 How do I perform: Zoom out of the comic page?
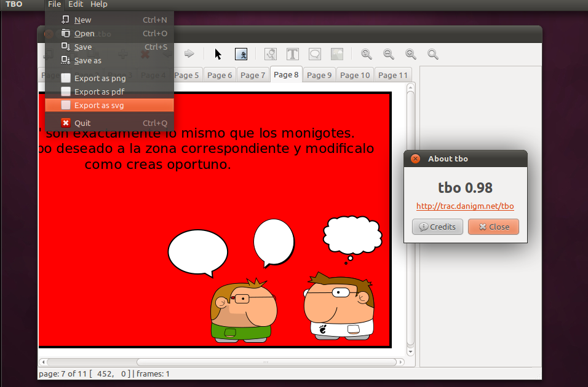click(x=388, y=54)
